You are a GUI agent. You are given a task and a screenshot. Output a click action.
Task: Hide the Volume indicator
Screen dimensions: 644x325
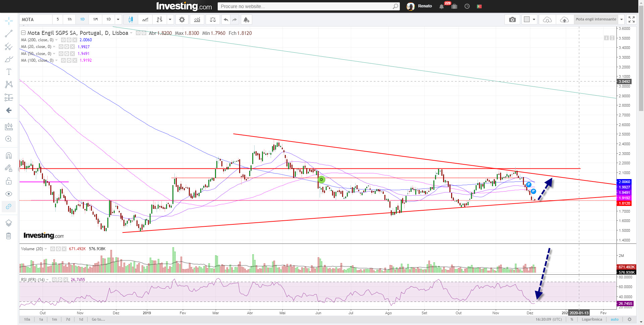pyautogui.click(x=53, y=249)
